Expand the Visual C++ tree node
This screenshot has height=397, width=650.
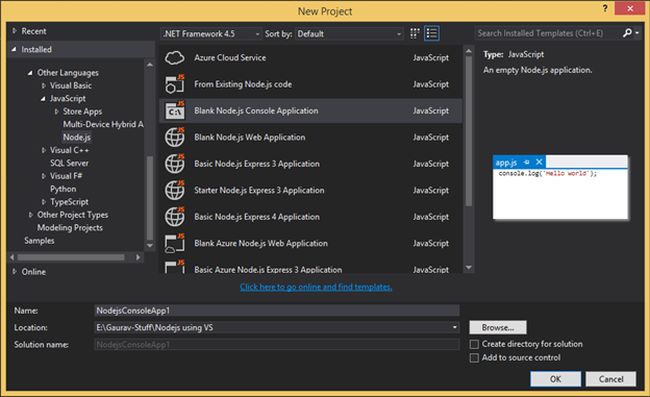click(x=44, y=150)
